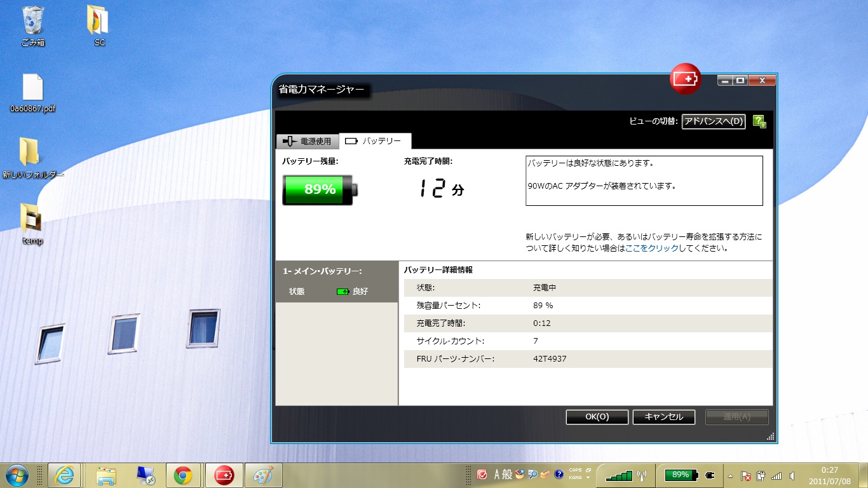868x488 pixels.
Task: Click the taskbar 89% battery gauge
Action: (x=681, y=475)
